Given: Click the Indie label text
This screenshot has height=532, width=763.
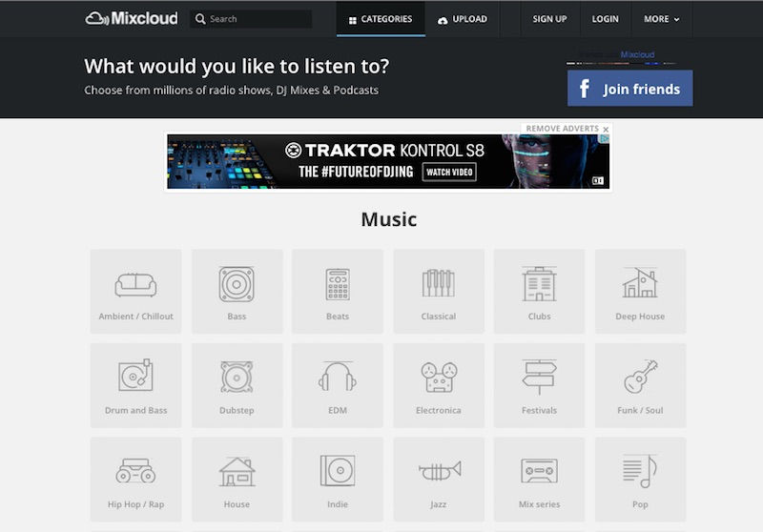Looking at the screenshot, I should point(338,504).
